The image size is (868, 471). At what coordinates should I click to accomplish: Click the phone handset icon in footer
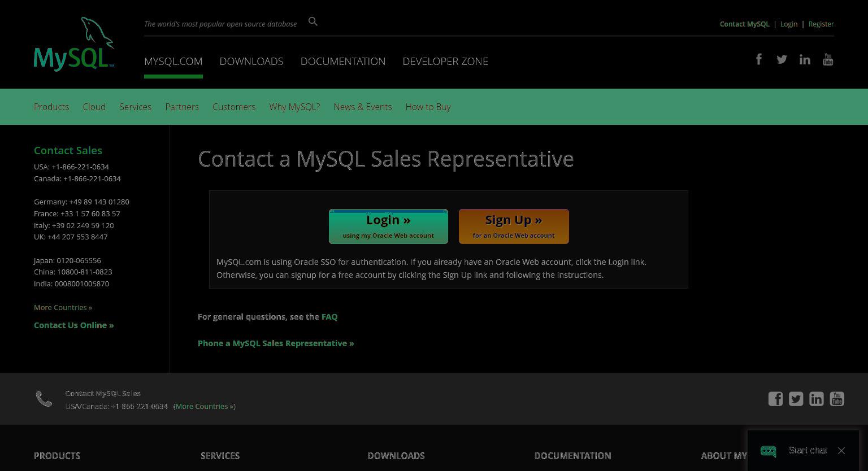coord(44,399)
